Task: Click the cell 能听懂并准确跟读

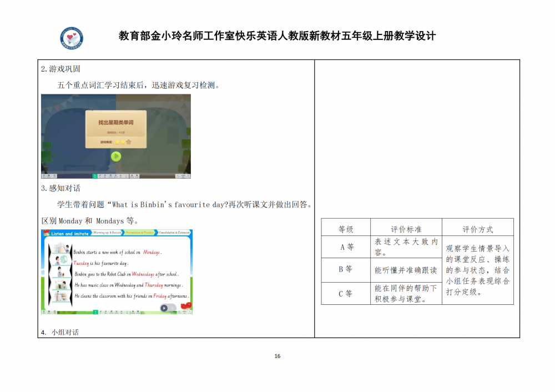Action: pos(406,270)
